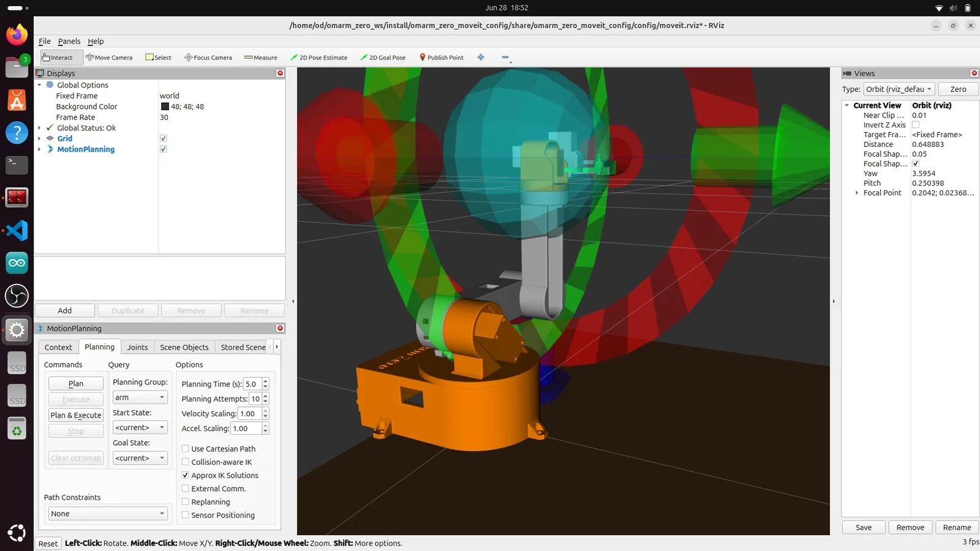Open Visual Studio Code from dock

[17, 230]
